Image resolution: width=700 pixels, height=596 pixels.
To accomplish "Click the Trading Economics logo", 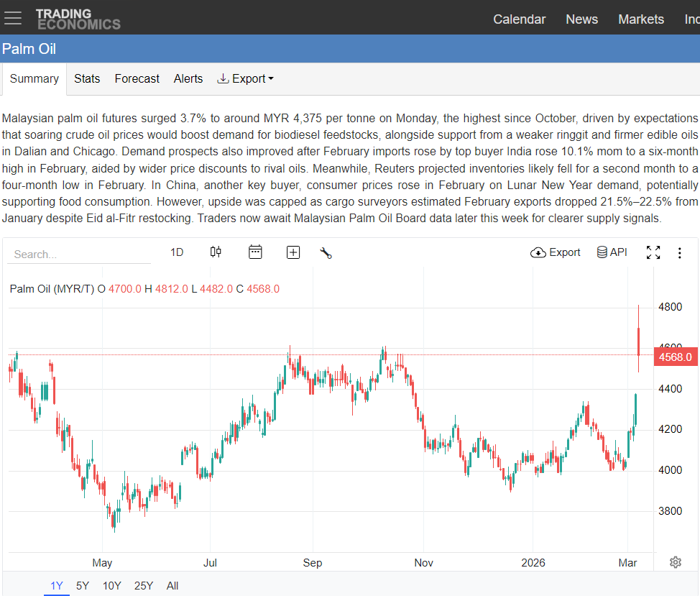I will pyautogui.click(x=78, y=19).
